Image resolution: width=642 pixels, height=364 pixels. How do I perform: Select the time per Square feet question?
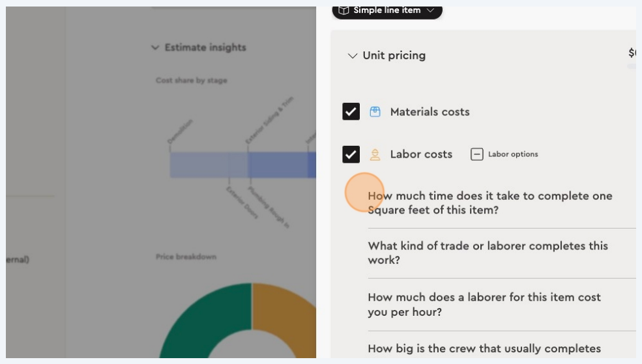point(490,203)
